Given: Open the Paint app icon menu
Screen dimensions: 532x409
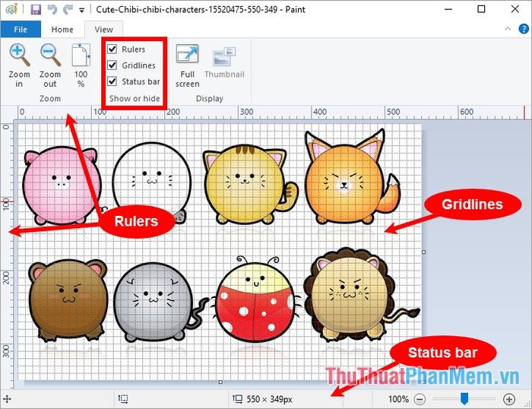Looking at the screenshot, I should [11, 9].
